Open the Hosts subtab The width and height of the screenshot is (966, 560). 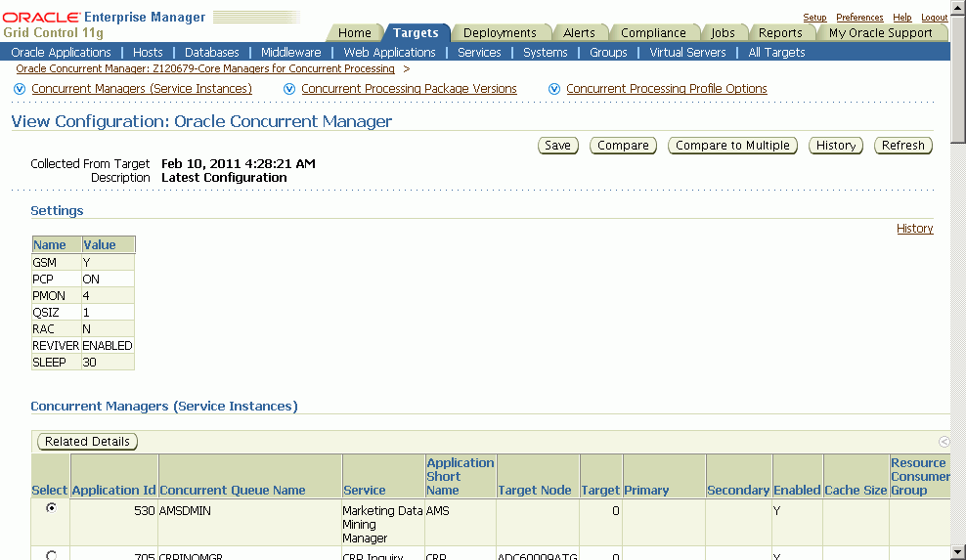point(148,53)
